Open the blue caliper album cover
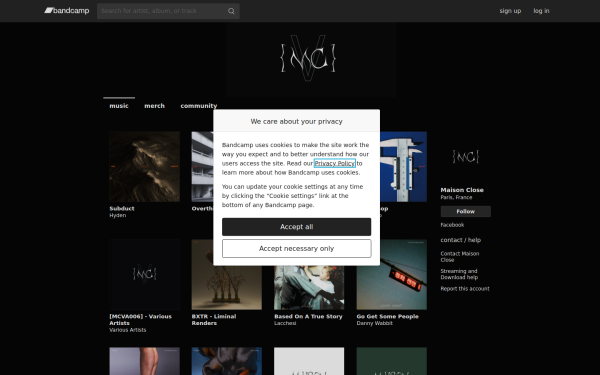Image resolution: width=600 pixels, height=375 pixels. 403,166
